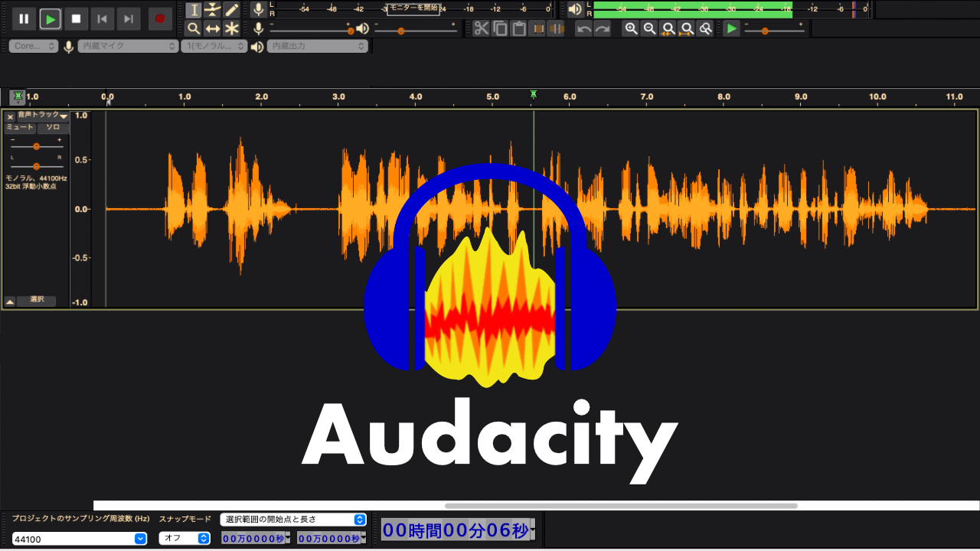Zoom out with the minus magnifier
Screen dimensions: 980x551
point(649,28)
